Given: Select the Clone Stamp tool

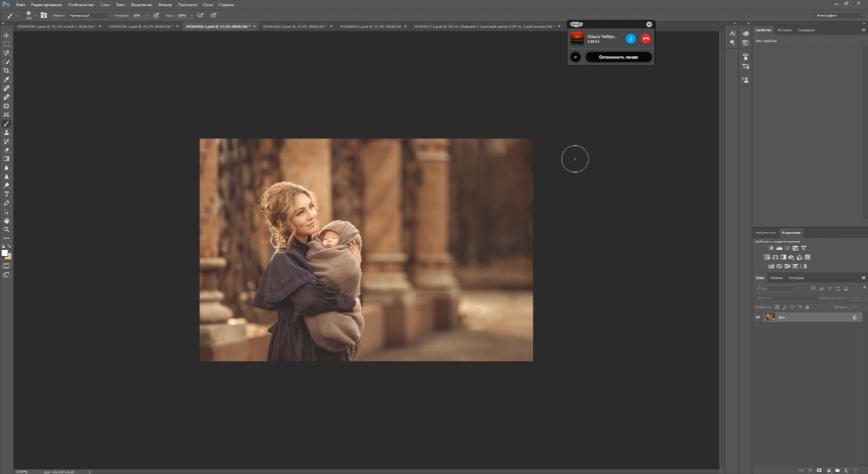Looking at the screenshot, I should (x=7, y=132).
